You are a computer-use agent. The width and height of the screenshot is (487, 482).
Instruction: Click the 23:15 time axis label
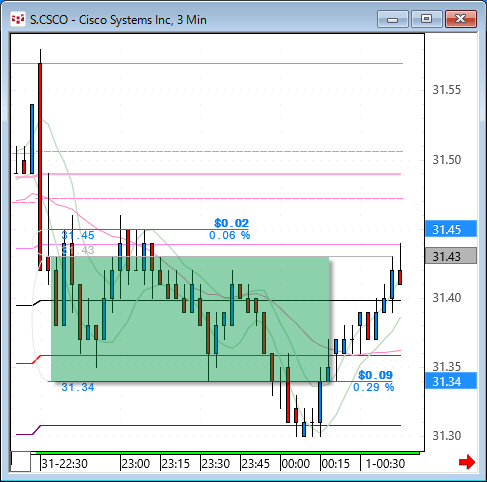(176, 464)
